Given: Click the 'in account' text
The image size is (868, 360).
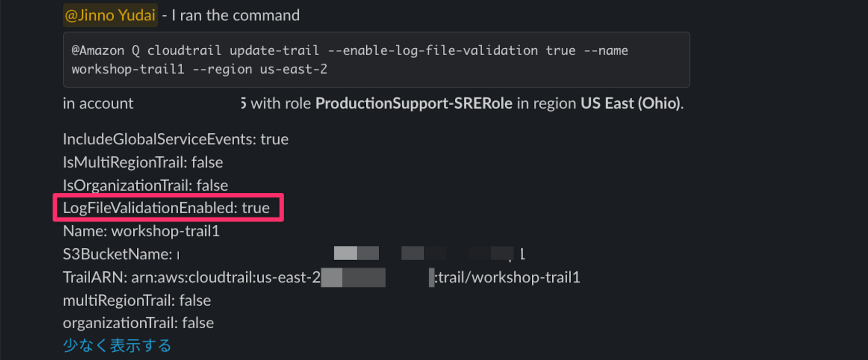Looking at the screenshot, I should click(x=98, y=104).
